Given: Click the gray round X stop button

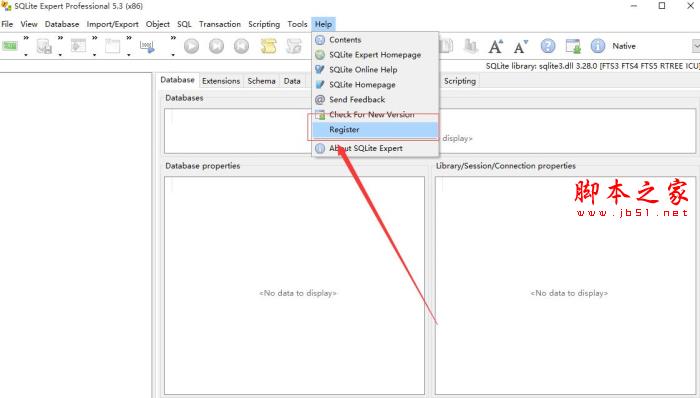Looking at the screenshot, I should tap(217, 46).
